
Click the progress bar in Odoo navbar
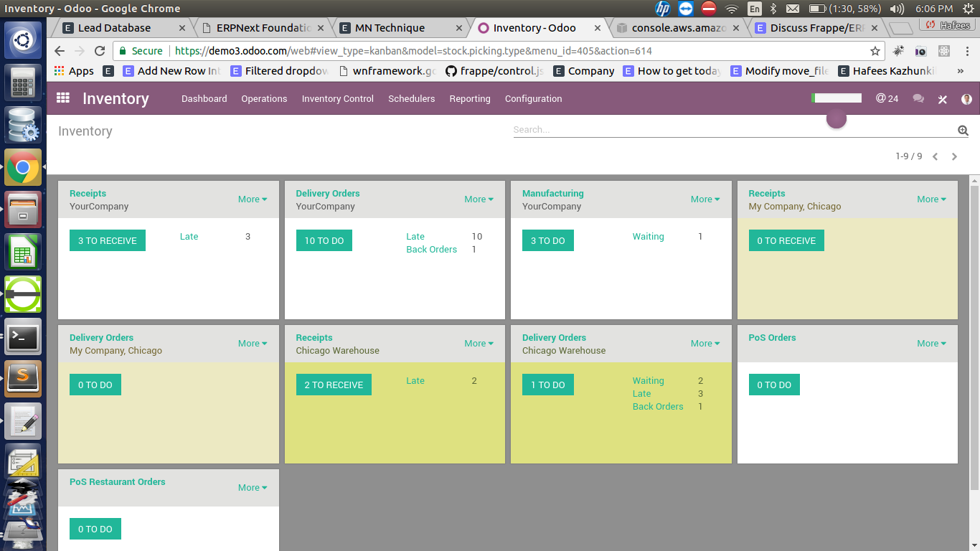coord(837,98)
